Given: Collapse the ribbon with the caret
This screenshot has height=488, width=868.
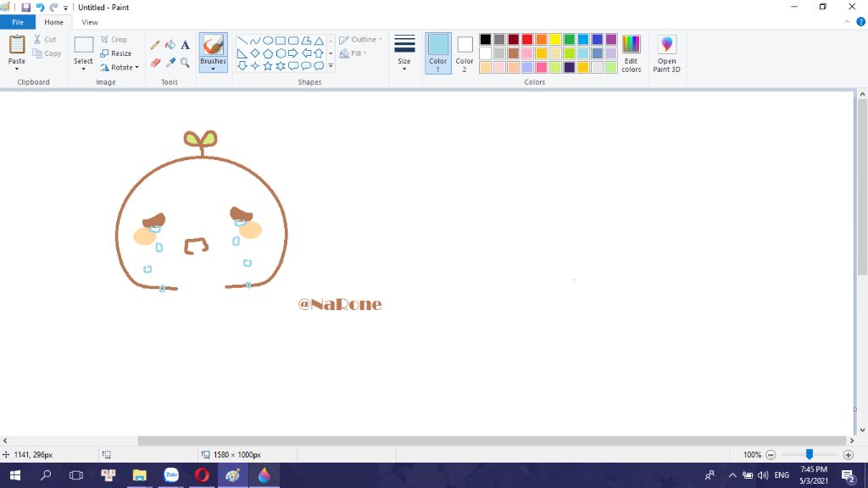Looking at the screenshot, I should point(847,22).
